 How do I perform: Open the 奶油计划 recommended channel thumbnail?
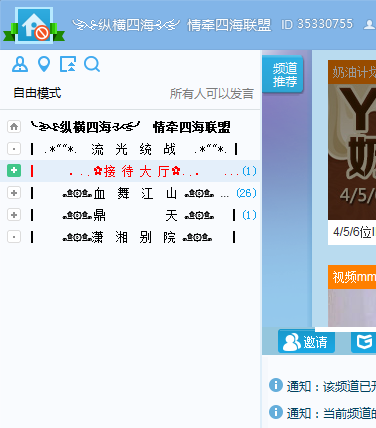pos(352,140)
